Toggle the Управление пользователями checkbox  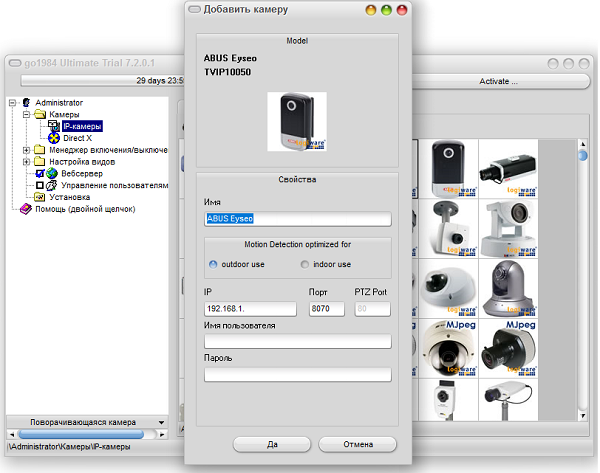(x=39, y=185)
